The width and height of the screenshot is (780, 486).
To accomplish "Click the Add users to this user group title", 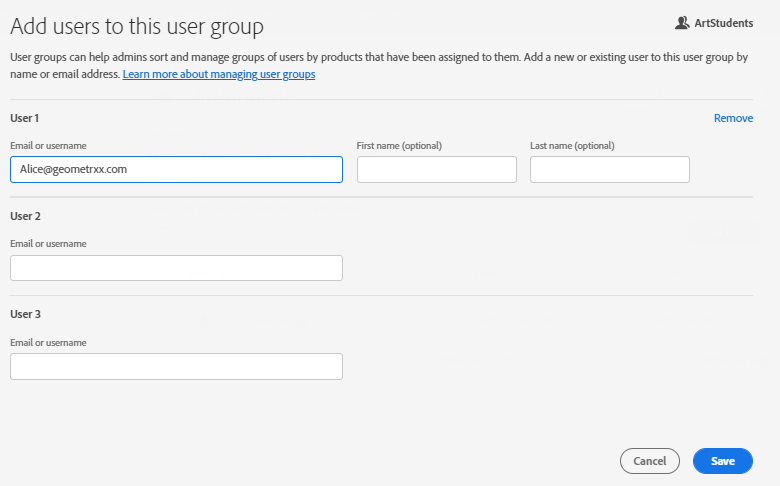I will tap(144, 27).
